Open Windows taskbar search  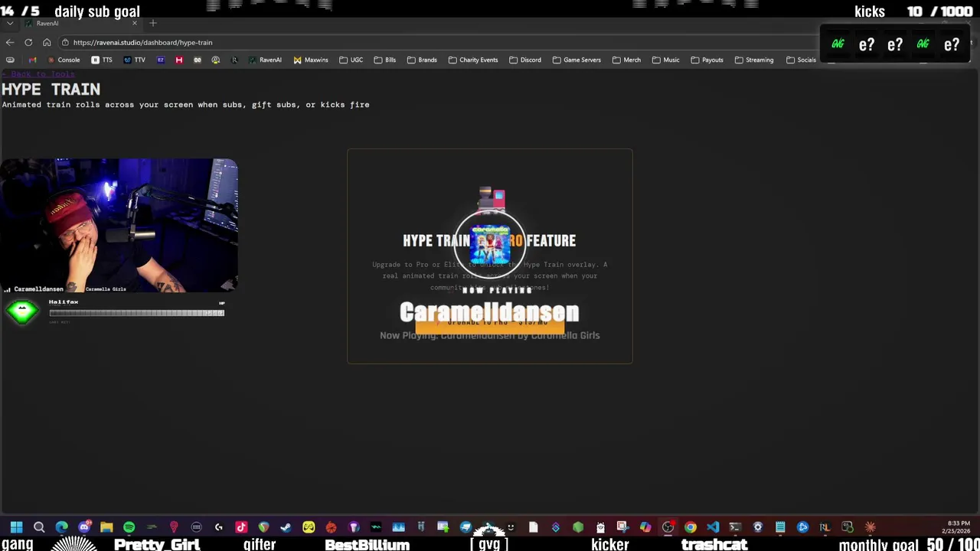tap(39, 527)
